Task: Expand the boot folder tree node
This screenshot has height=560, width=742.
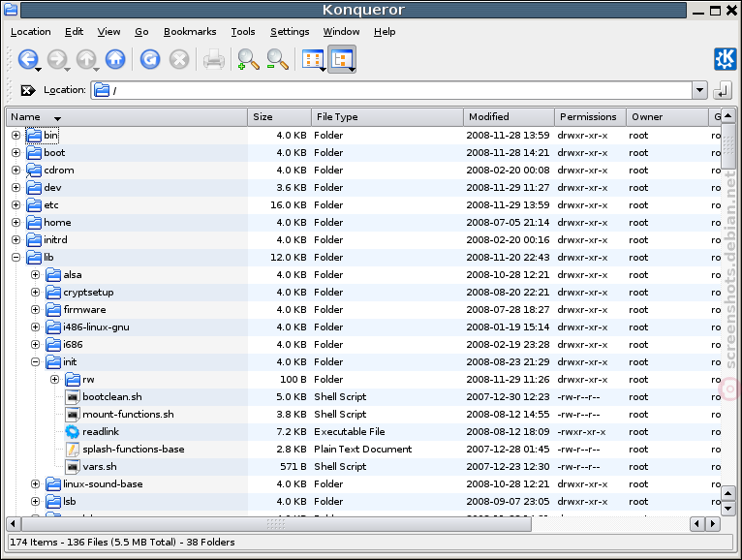Action: click(16, 153)
